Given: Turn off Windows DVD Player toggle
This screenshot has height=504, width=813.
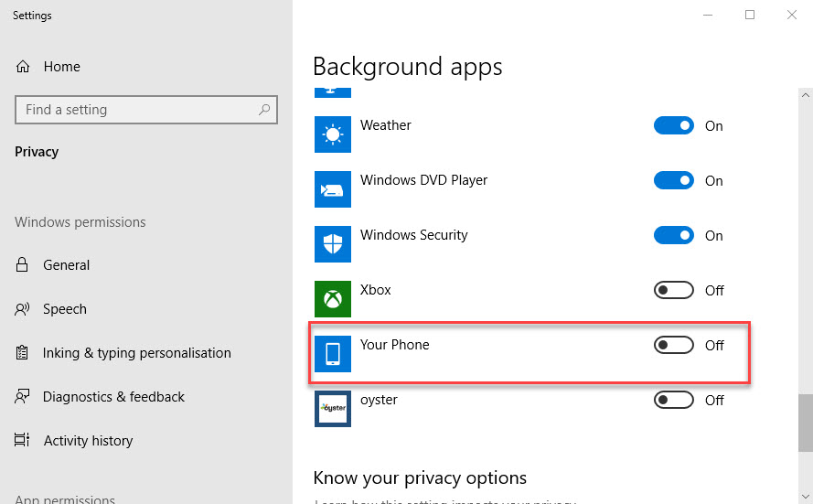Looking at the screenshot, I should tap(673, 180).
